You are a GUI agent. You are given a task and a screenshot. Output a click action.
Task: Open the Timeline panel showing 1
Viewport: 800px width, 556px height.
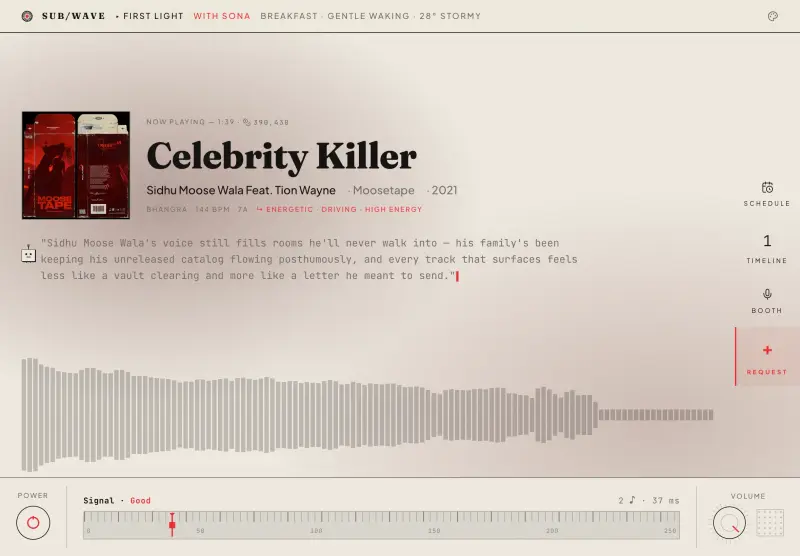click(x=767, y=248)
